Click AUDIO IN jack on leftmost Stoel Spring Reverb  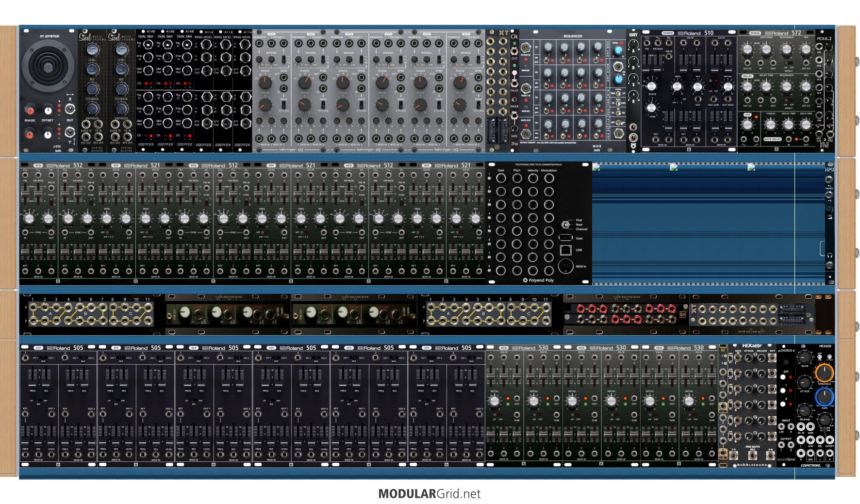coord(86,124)
